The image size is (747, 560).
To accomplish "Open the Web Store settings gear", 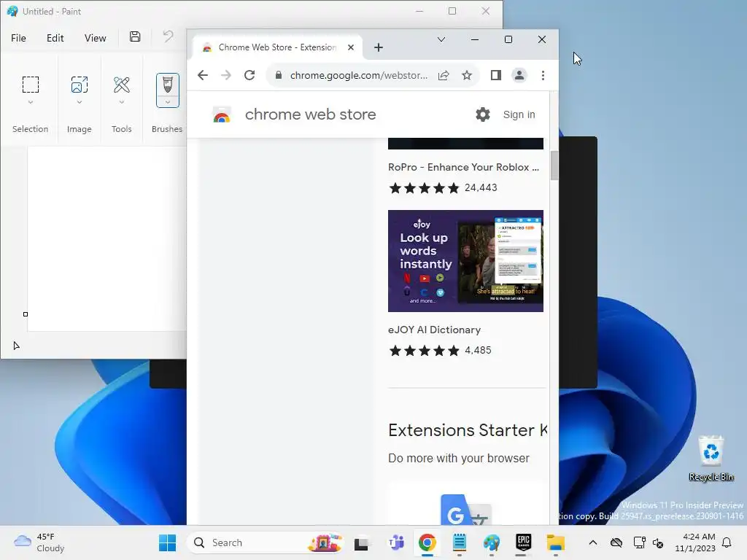I will 483,114.
